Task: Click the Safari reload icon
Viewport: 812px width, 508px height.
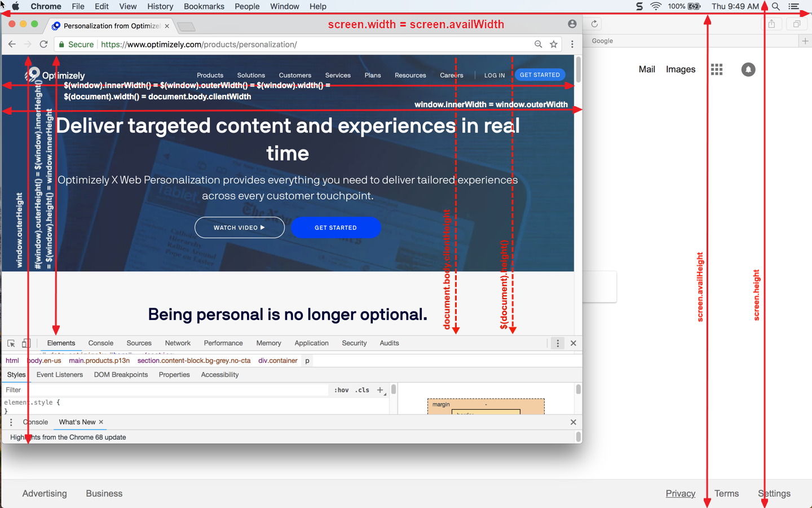Action: point(594,24)
